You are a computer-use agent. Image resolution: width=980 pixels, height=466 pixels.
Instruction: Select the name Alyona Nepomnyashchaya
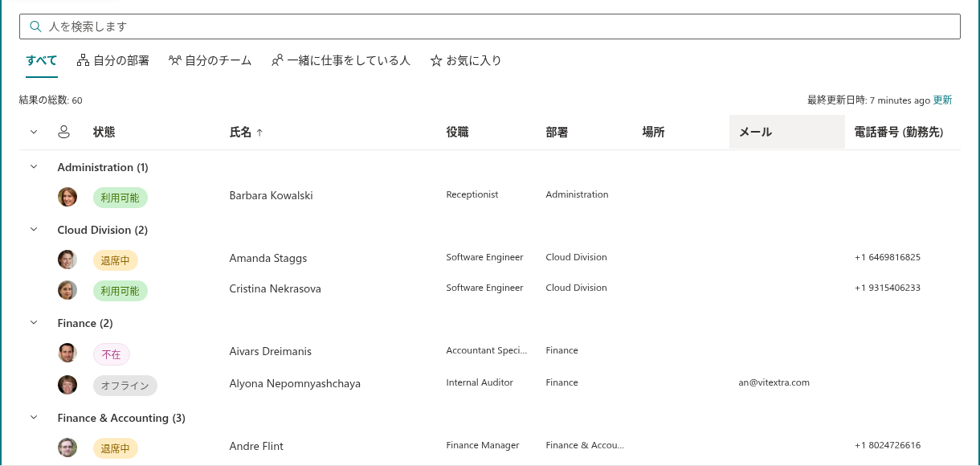(296, 383)
